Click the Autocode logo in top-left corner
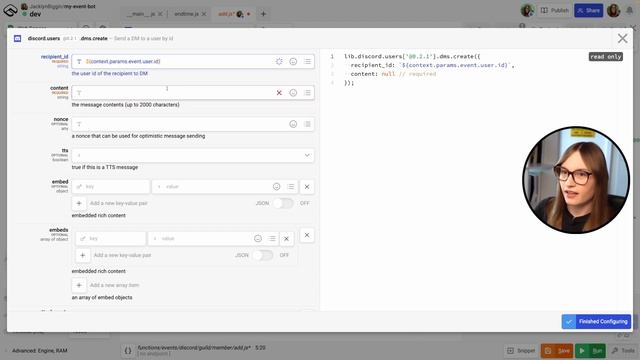640x360 pixels. coord(10,10)
